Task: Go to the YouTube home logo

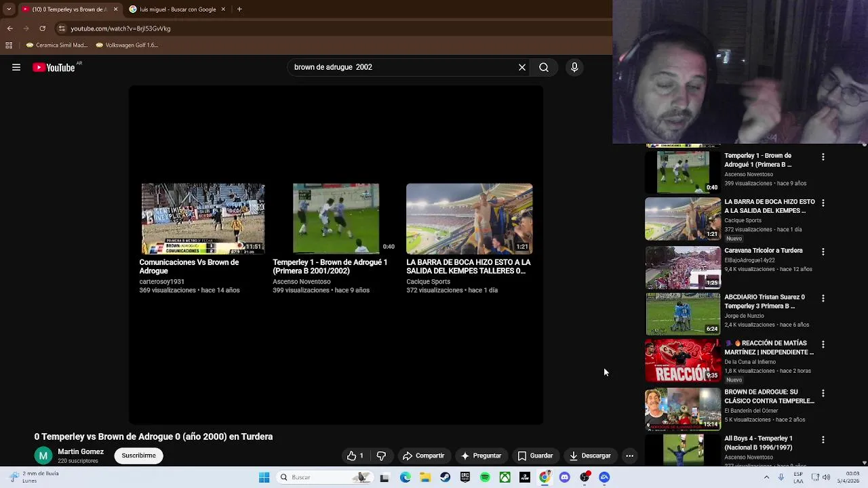Action: coord(54,67)
